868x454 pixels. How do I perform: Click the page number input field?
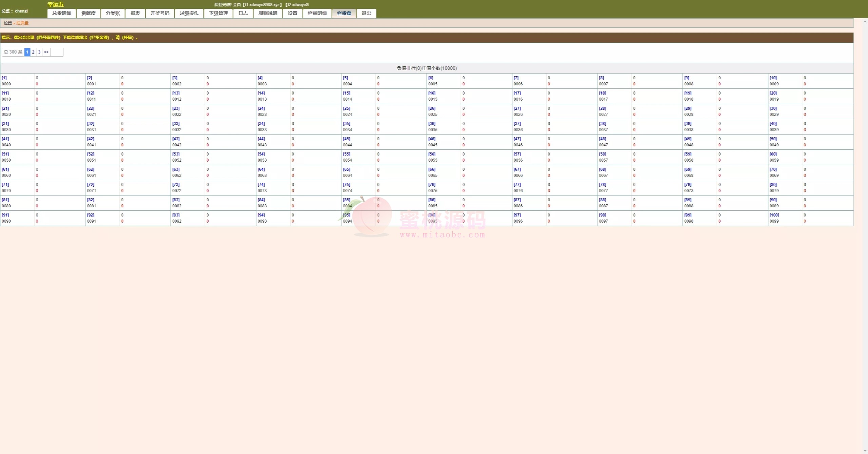(57, 52)
